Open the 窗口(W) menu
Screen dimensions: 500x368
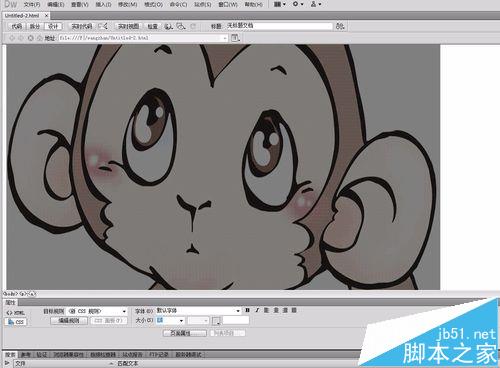(x=228, y=5)
